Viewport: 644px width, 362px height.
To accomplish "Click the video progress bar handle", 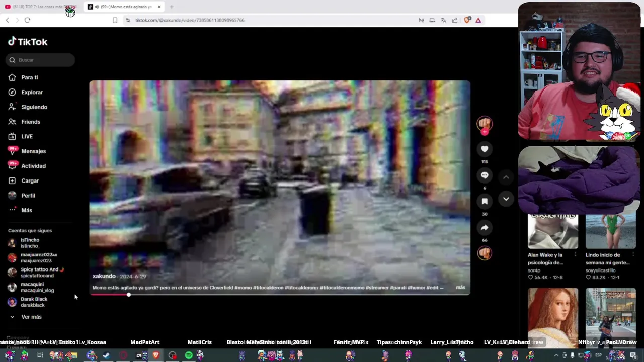I will coord(129,295).
